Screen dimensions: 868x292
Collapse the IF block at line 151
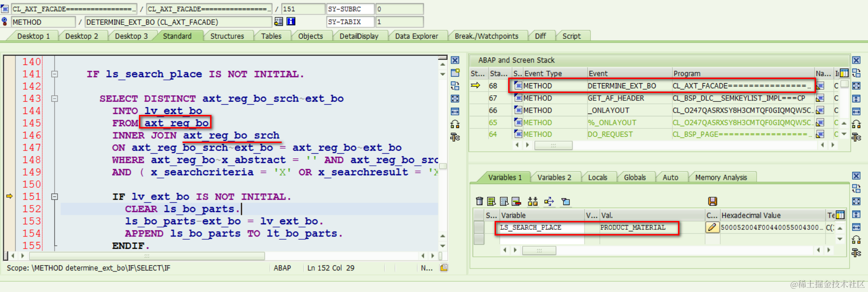coord(54,197)
